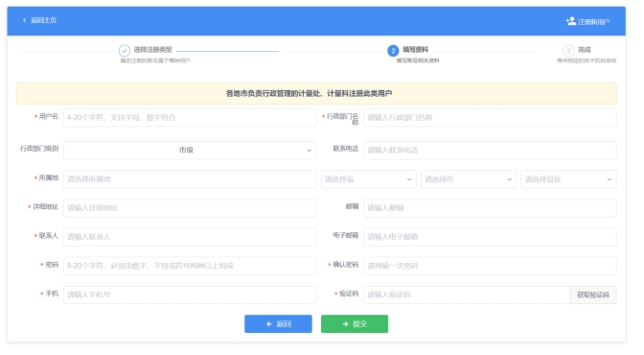Screen dimensions: 644x355
Task: Click the 所属地 selection field
Action: coord(190,179)
